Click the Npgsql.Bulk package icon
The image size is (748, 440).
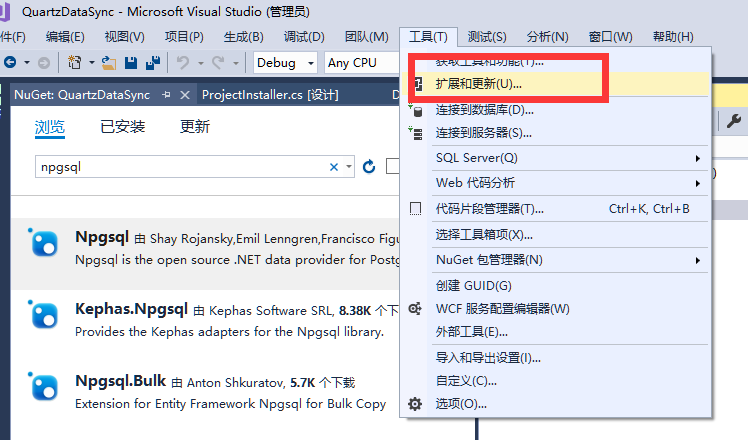pos(44,387)
